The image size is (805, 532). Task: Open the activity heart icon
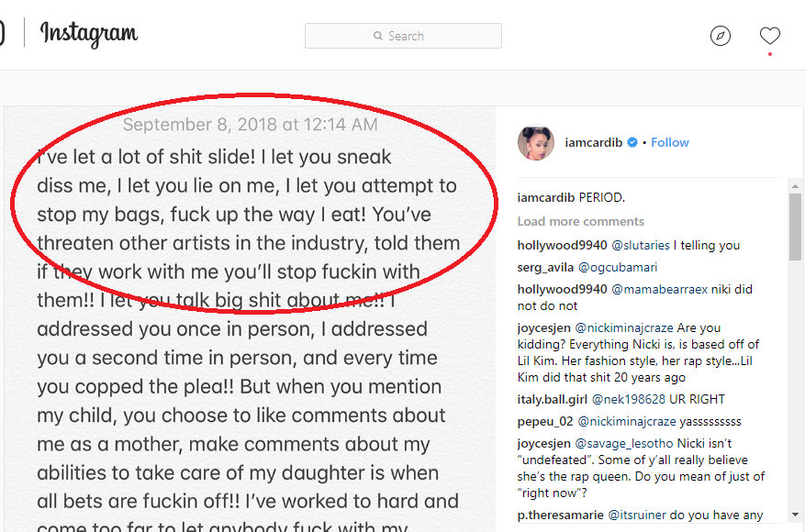point(769,36)
